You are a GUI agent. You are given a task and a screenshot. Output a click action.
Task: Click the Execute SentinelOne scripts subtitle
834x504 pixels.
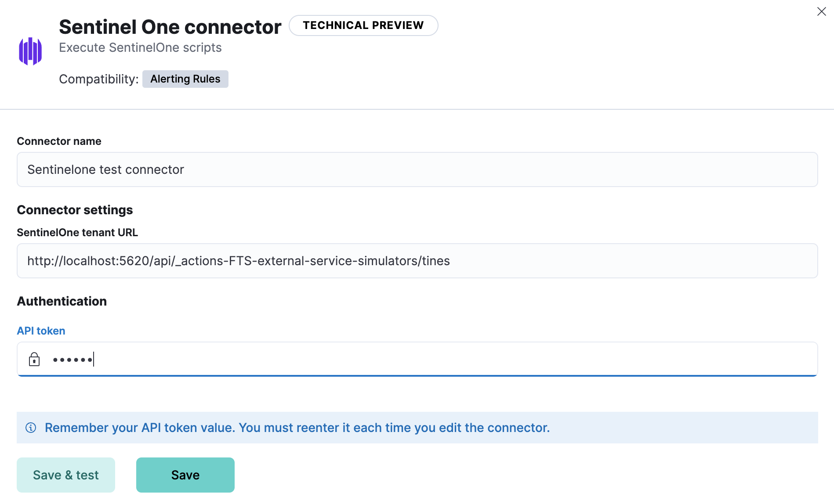[x=140, y=47]
